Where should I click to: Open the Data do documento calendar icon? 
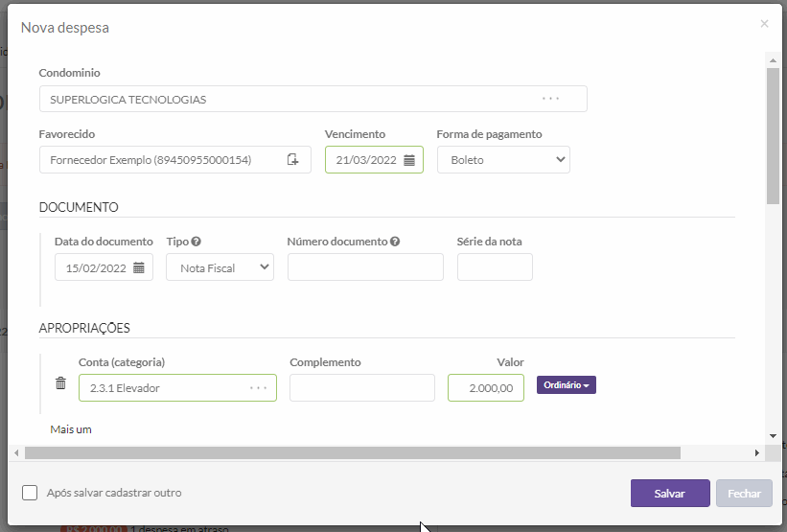pyautogui.click(x=139, y=268)
